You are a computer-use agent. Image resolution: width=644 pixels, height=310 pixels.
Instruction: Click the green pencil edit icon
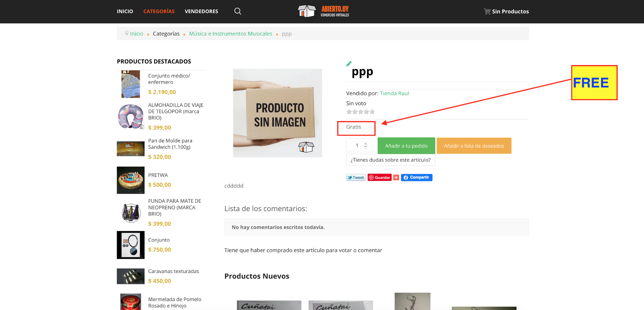pyautogui.click(x=349, y=64)
